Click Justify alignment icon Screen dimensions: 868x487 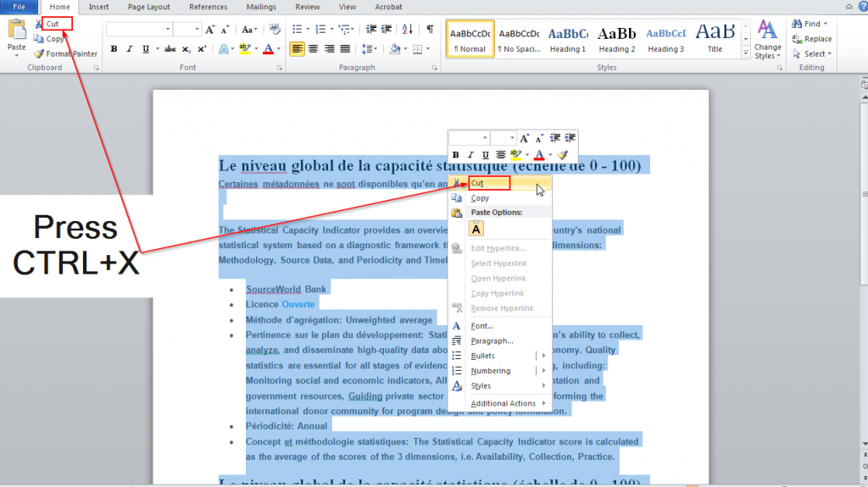[345, 49]
